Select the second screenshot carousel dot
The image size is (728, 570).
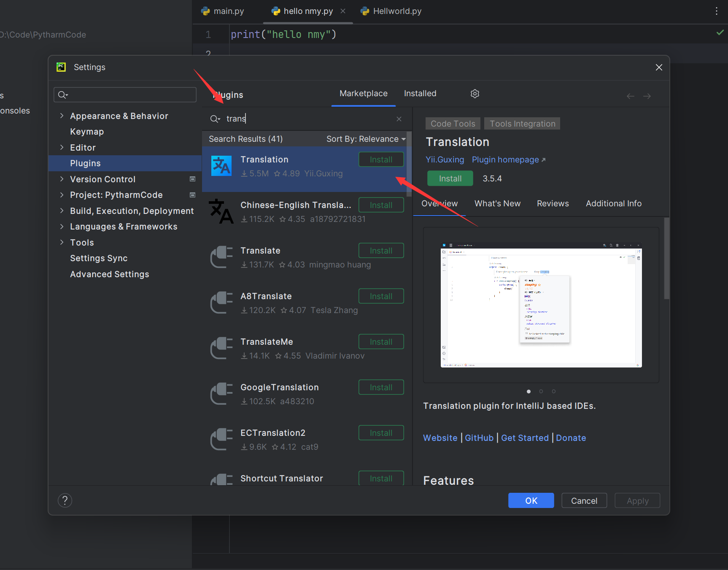(x=541, y=392)
